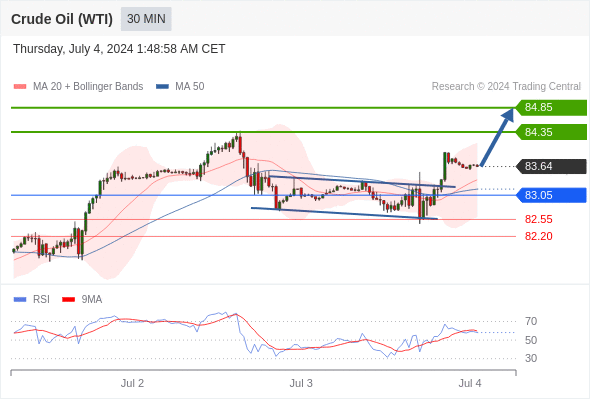Click the red 82.55 support label

(538, 219)
